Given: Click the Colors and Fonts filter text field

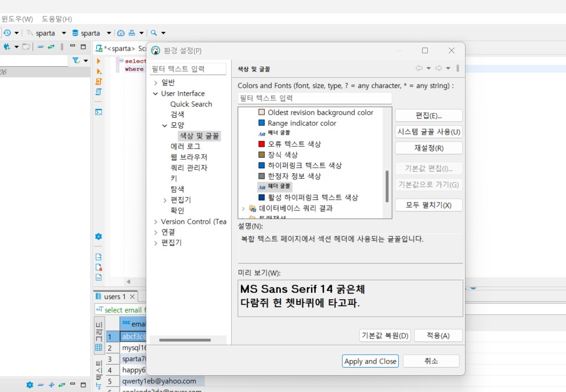Looking at the screenshot, I should 315,98.
